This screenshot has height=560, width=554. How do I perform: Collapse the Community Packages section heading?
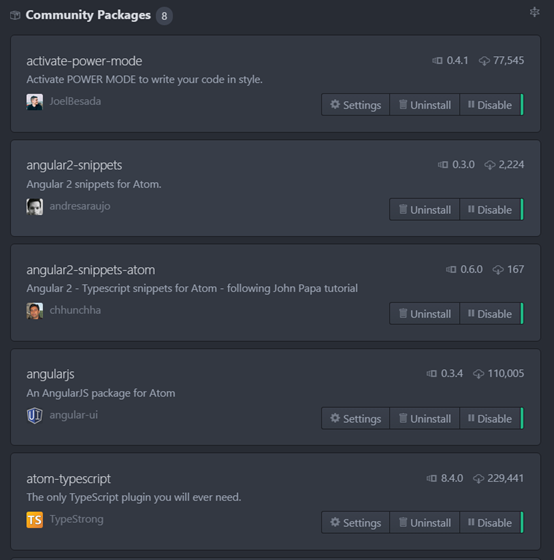pyautogui.click(x=88, y=15)
